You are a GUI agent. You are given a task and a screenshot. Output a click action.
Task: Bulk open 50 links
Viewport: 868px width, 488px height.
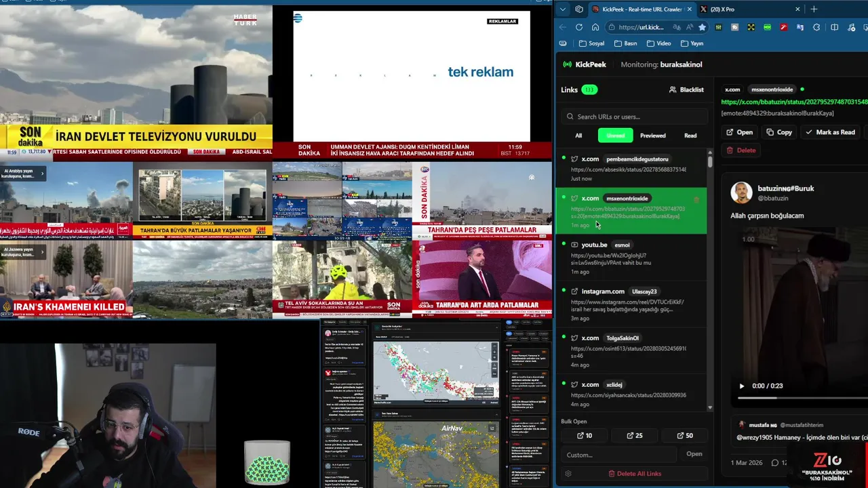(685, 436)
